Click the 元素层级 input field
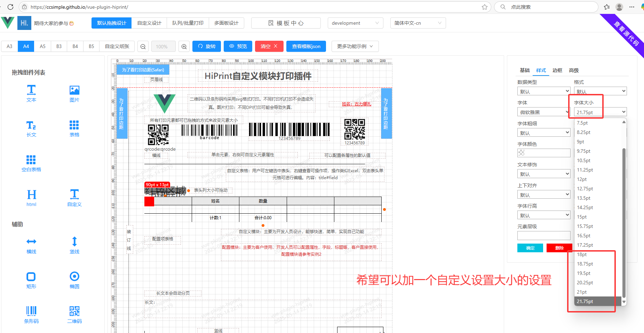Image resolution: width=644 pixels, height=333 pixels. 544,236
